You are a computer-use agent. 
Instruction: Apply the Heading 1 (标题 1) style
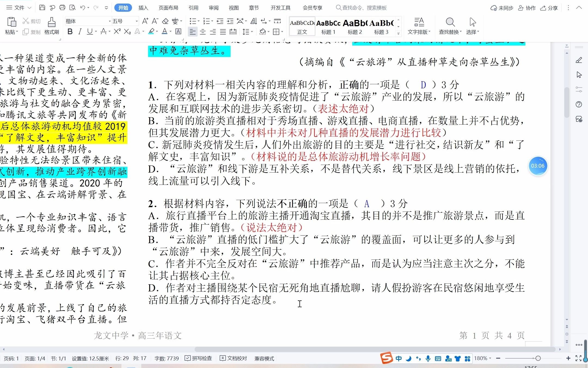328,27
